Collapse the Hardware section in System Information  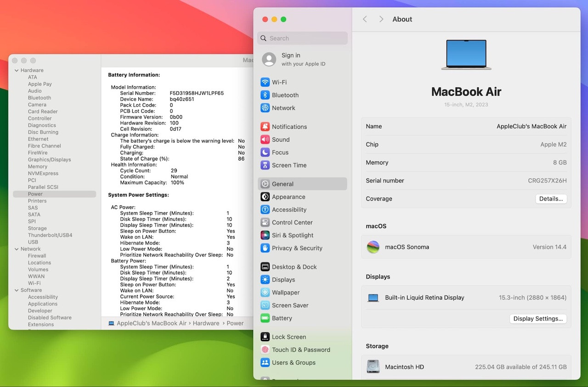point(17,70)
